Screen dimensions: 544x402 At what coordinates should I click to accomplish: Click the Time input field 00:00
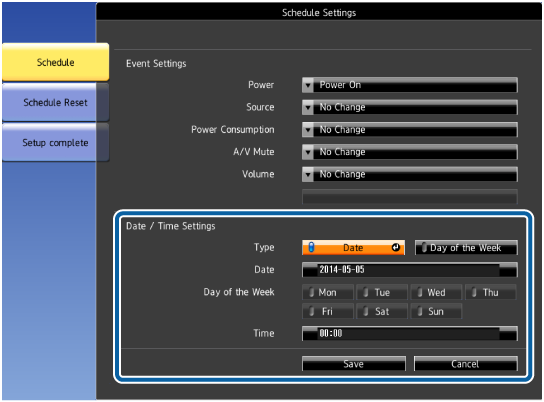point(410,333)
